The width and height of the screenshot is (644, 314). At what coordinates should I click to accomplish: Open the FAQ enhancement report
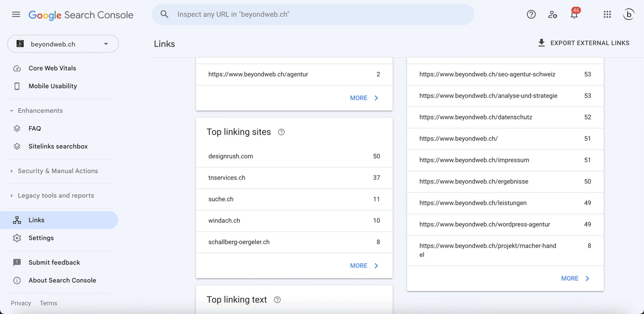[x=59, y=129]
